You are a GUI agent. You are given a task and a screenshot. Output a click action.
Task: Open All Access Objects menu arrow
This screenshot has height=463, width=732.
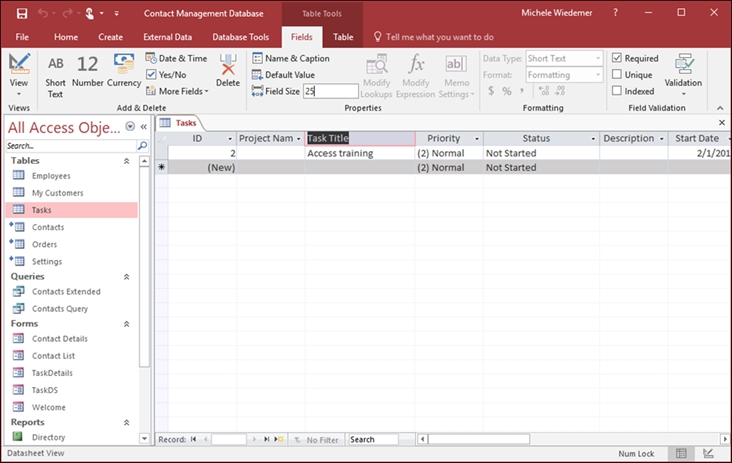pyautogui.click(x=130, y=126)
